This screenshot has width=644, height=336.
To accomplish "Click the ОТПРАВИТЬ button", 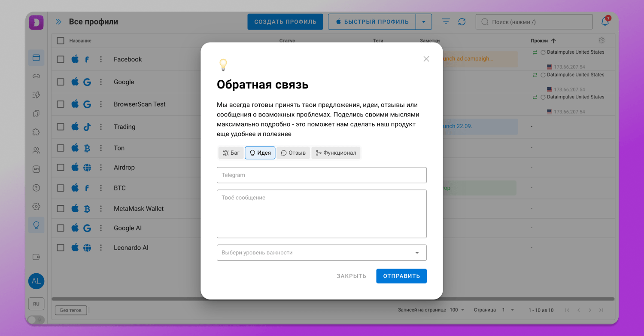I will coord(401,276).
